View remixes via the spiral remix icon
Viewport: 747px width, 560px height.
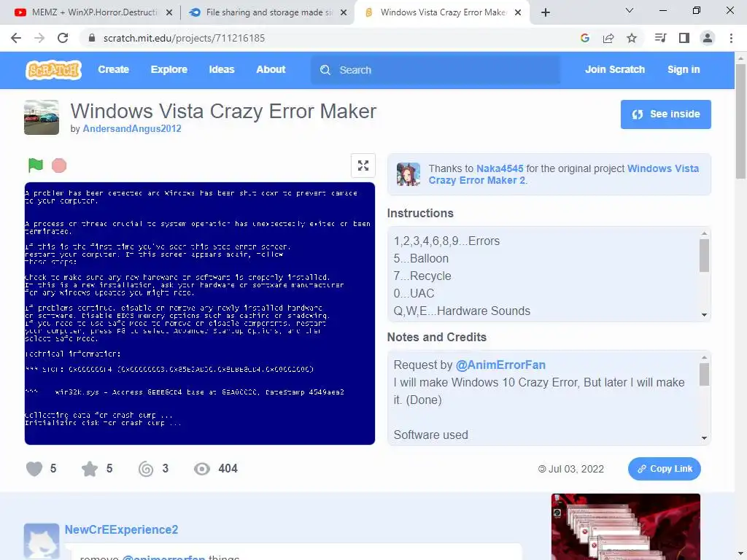146,469
